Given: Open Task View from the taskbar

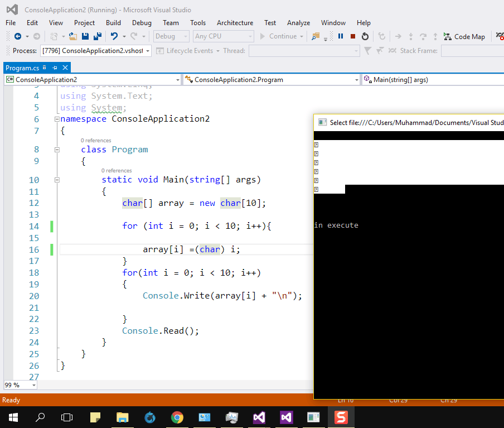Looking at the screenshot, I should coord(67,417).
